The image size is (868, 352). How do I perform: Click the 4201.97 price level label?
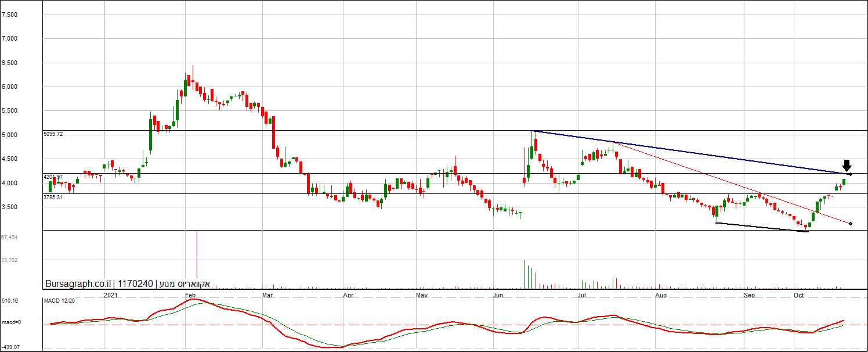[x=53, y=177]
